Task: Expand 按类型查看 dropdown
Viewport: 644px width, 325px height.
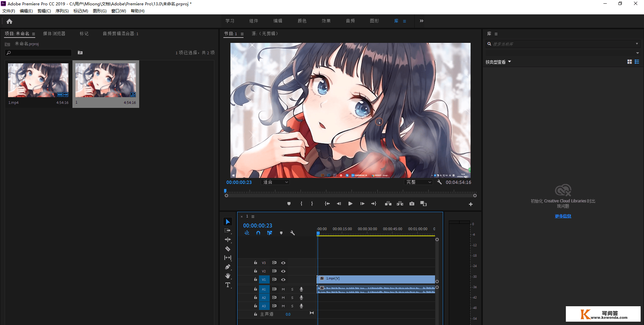Action: click(x=498, y=62)
